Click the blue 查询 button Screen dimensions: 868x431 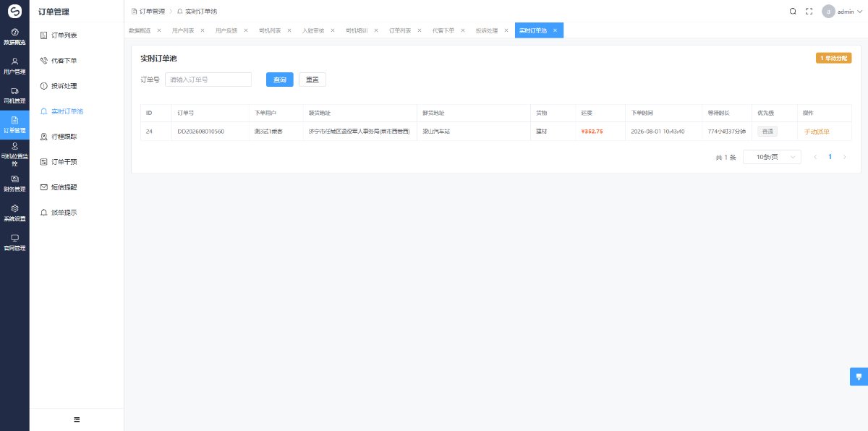tap(280, 80)
